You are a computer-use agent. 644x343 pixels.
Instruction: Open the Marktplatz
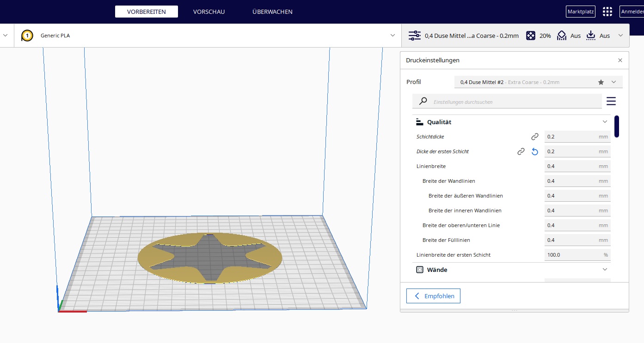click(x=580, y=12)
